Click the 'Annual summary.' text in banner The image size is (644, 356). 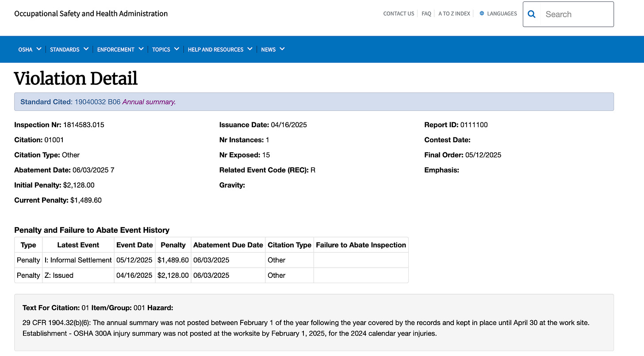coord(149,102)
